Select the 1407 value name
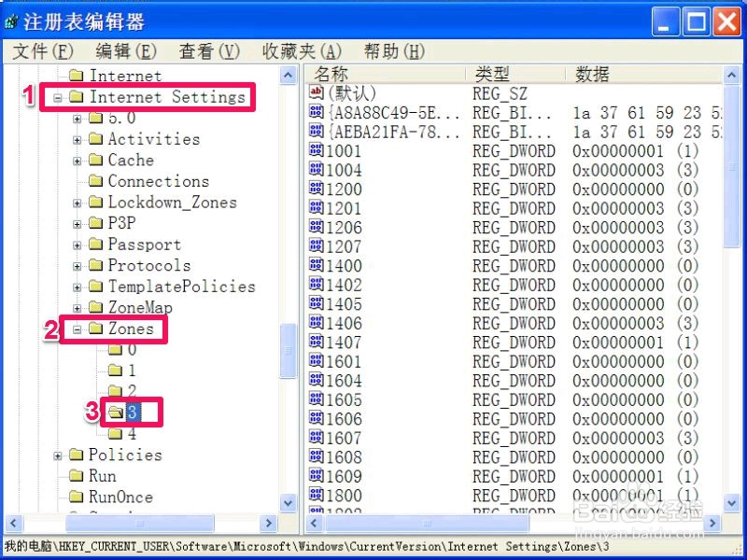 [344, 342]
